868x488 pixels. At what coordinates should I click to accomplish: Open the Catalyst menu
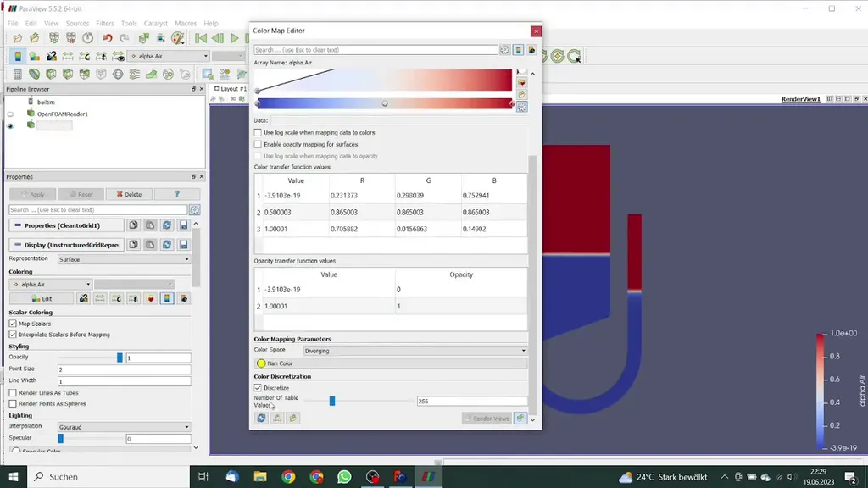[155, 24]
